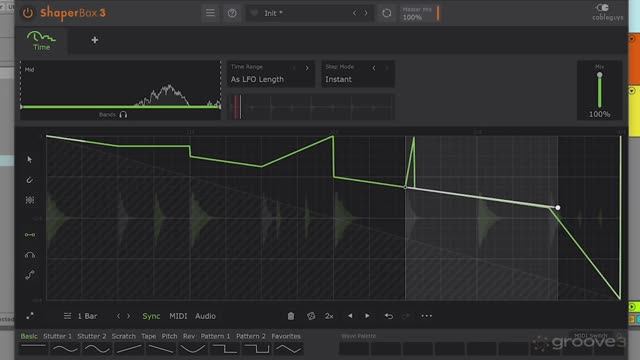Select the Pitch category tab

click(x=169, y=336)
